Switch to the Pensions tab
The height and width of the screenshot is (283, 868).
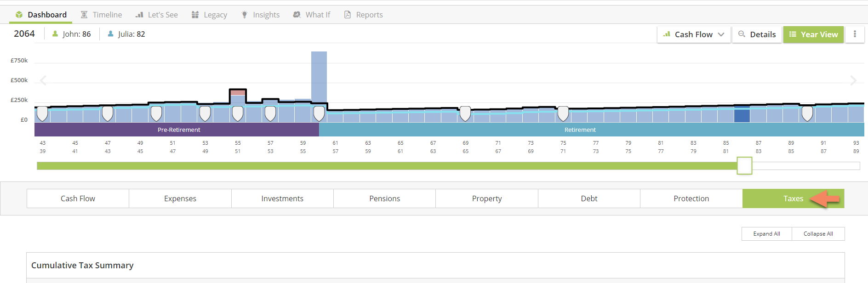(x=384, y=198)
